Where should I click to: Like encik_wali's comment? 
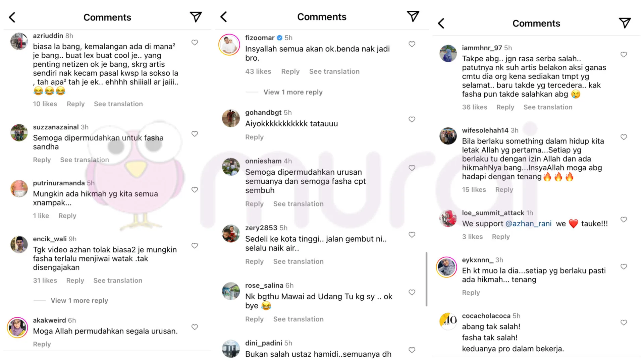point(195,246)
